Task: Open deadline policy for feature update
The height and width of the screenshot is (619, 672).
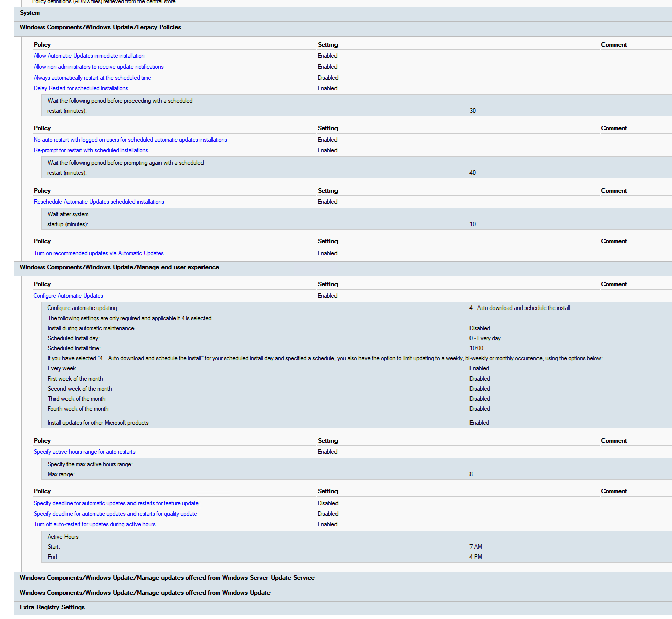Action: (x=116, y=503)
